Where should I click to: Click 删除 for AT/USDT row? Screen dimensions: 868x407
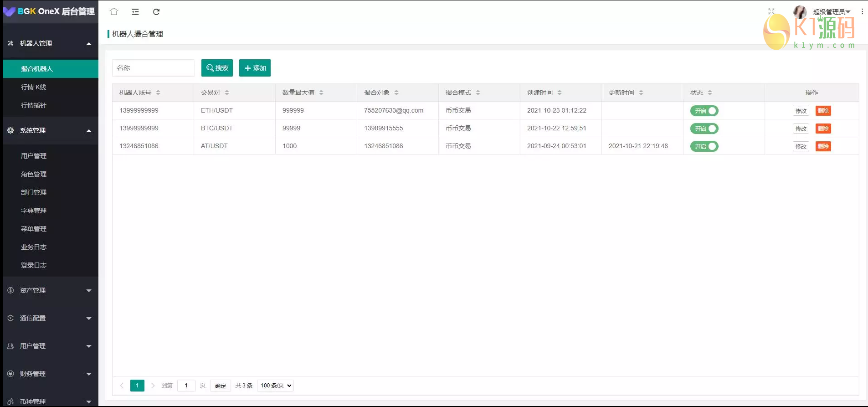pos(823,146)
